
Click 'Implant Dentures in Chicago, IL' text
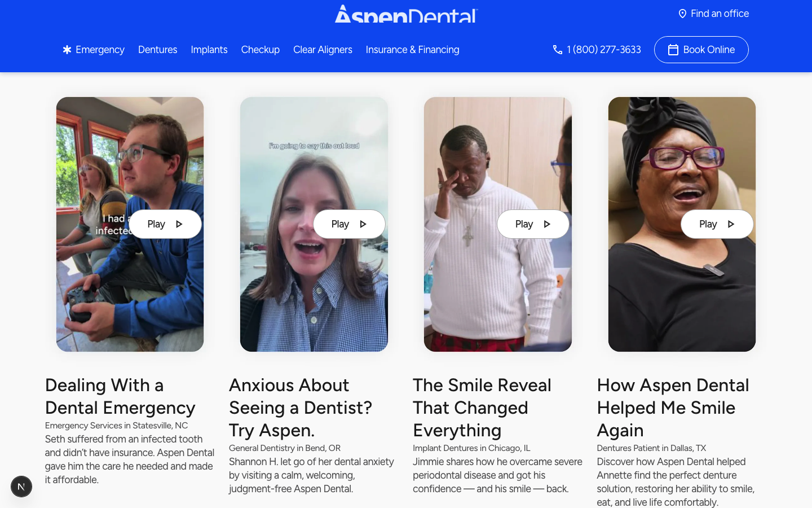(x=471, y=448)
